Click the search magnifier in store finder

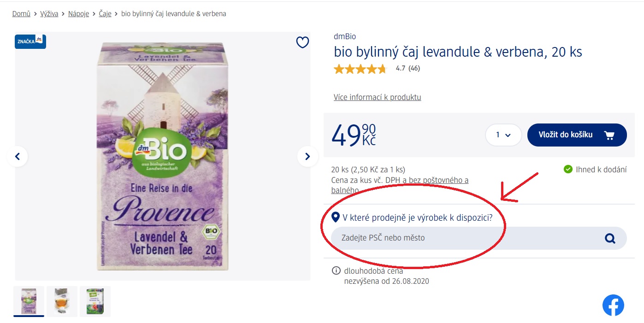610,238
